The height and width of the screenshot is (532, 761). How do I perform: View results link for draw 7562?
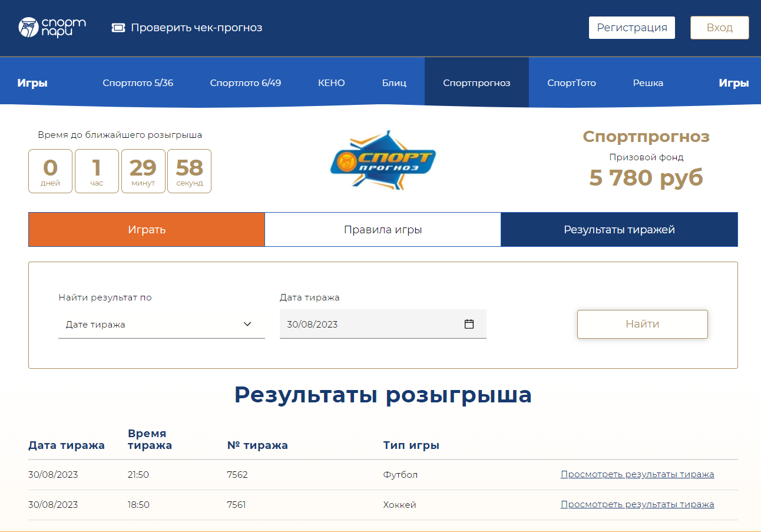point(637,474)
